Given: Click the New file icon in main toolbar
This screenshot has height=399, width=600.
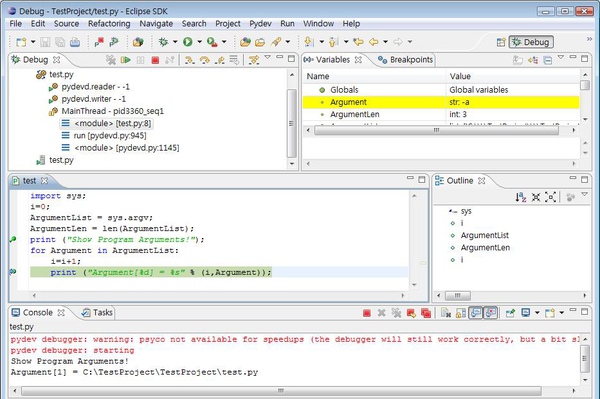Looking at the screenshot, I should click(21, 42).
